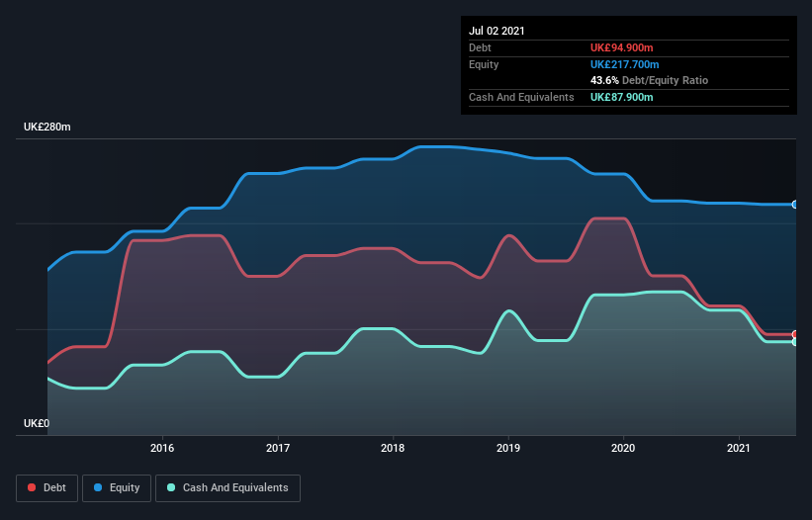Click the teal Cash end-point marker

pyautogui.click(x=795, y=341)
